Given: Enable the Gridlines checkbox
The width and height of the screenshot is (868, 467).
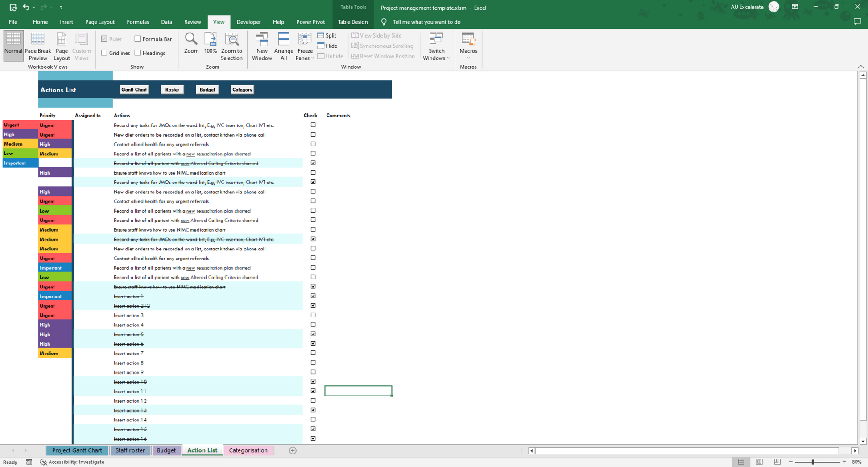Looking at the screenshot, I should point(104,53).
